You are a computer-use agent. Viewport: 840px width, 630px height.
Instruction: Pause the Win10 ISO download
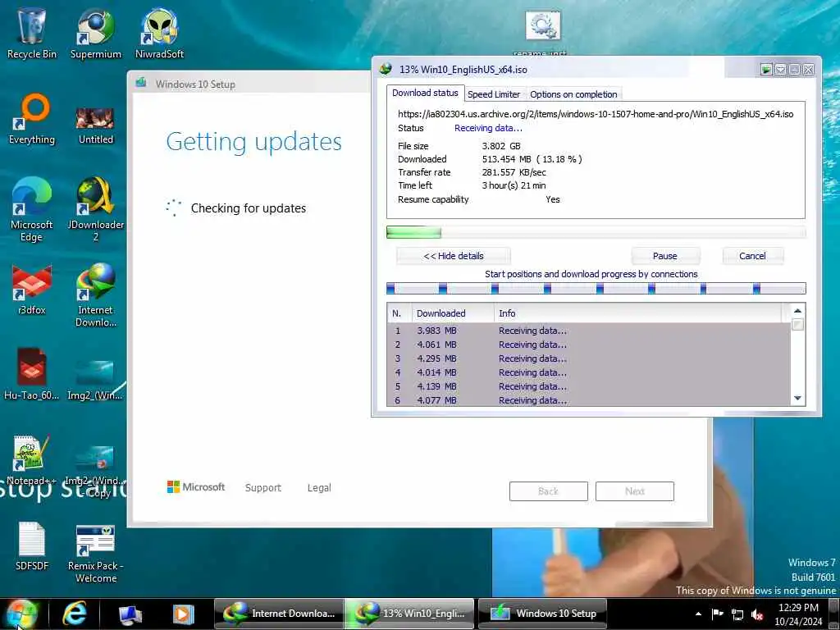(x=664, y=256)
